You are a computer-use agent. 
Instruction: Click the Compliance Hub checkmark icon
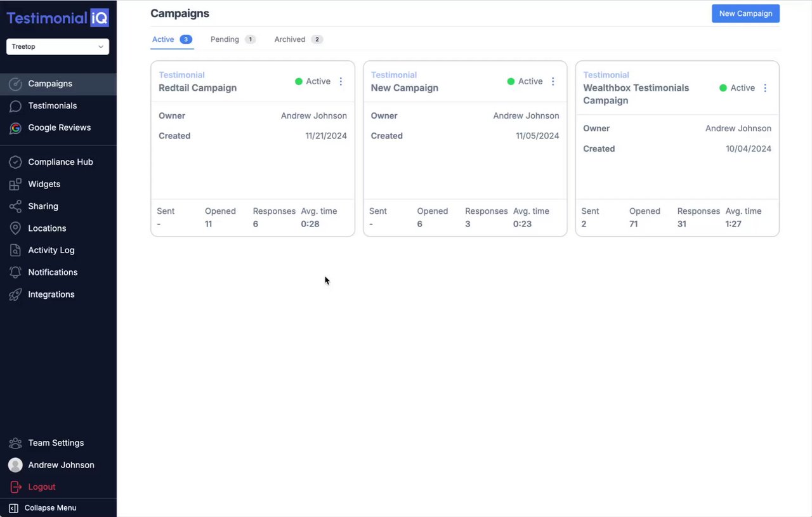(x=15, y=162)
